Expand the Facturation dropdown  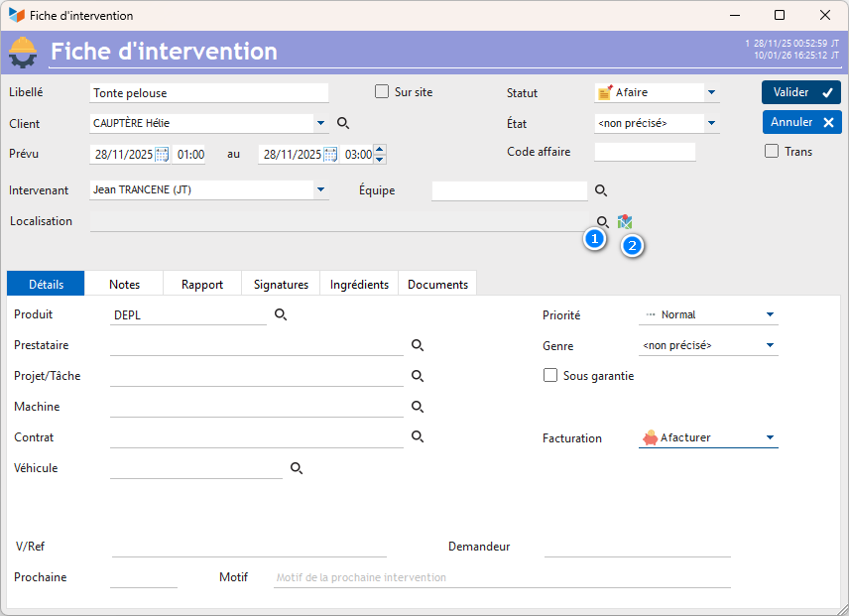(x=770, y=437)
